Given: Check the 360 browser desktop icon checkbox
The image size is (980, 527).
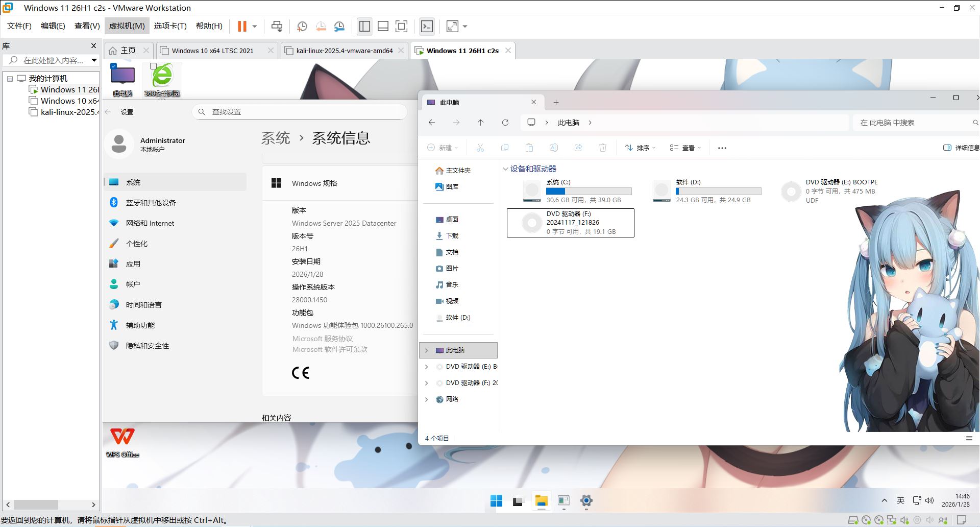Looking at the screenshot, I should point(153,66).
